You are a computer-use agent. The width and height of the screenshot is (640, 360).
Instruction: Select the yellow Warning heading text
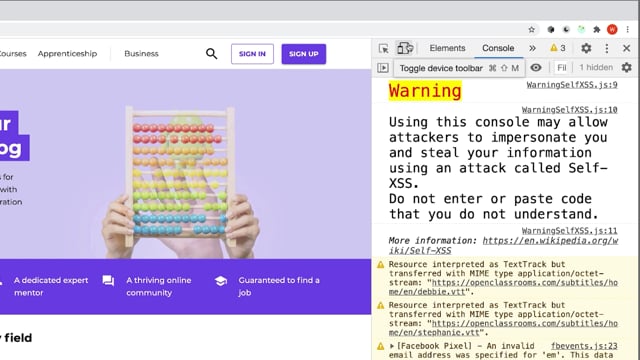coord(425,91)
